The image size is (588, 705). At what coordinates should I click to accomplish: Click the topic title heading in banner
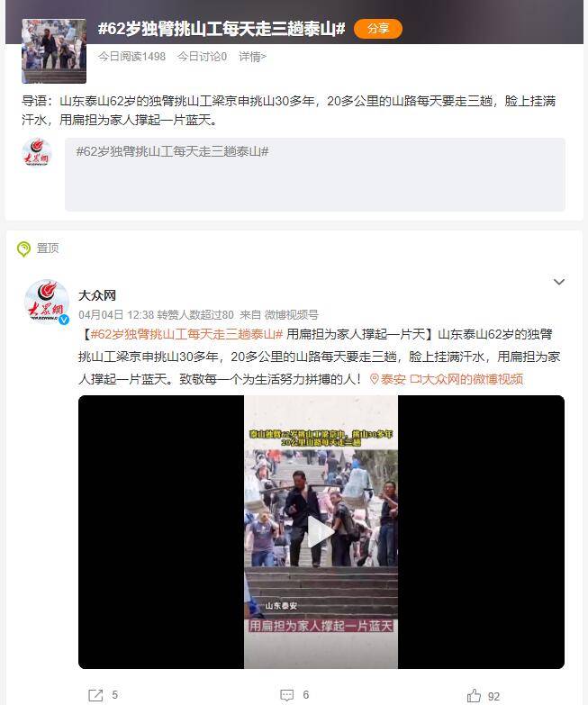tap(222, 29)
